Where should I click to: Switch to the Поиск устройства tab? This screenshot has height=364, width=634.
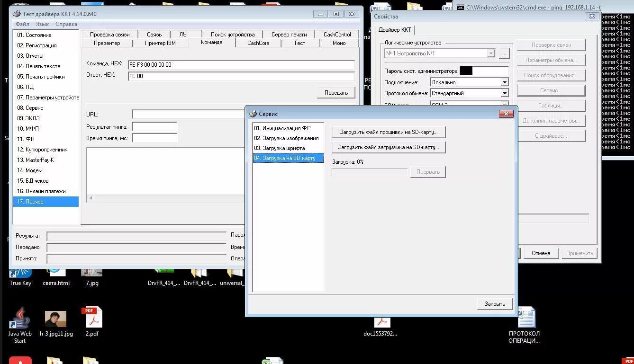coord(233,35)
